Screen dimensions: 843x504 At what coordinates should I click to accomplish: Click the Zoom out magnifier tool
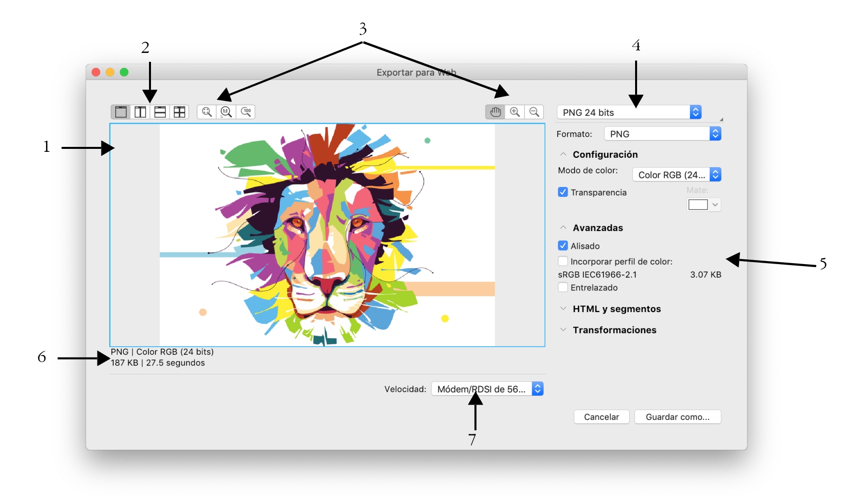[534, 112]
